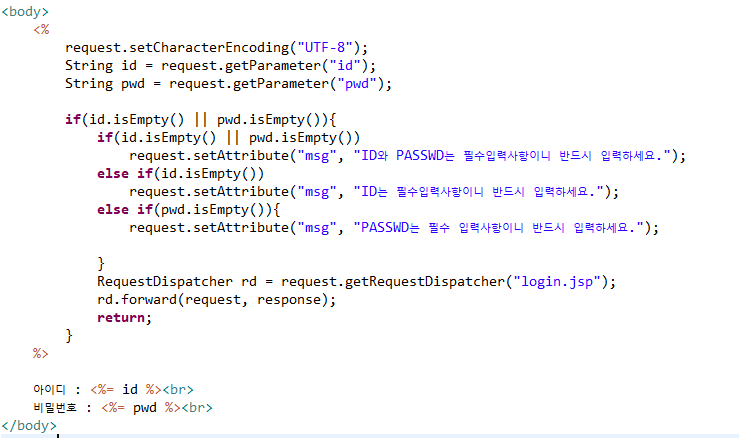Viewport: 739px width, 438px height.
Task: Click the return; statement
Action: pyautogui.click(x=124, y=318)
